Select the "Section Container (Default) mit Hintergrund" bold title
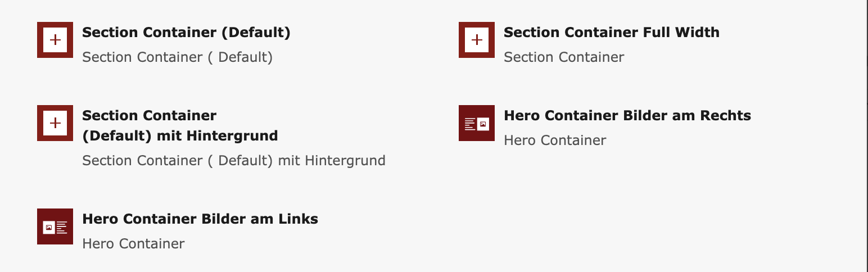The image size is (868, 272). point(180,126)
